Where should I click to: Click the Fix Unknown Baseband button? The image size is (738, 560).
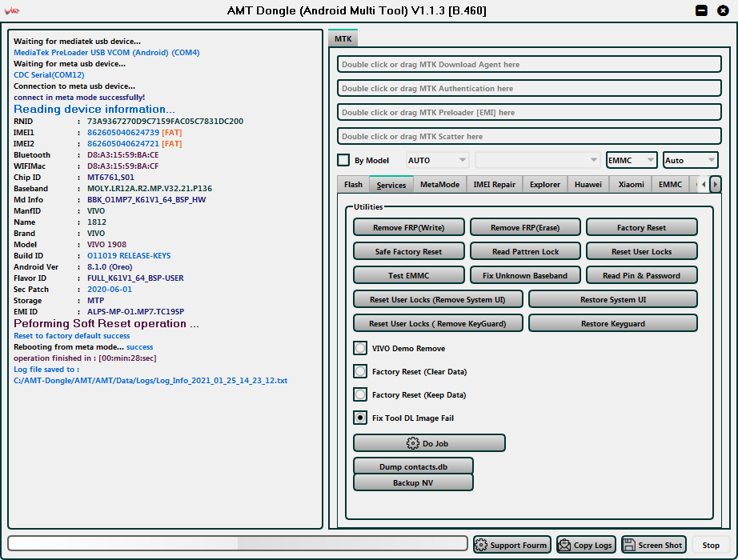[524, 275]
